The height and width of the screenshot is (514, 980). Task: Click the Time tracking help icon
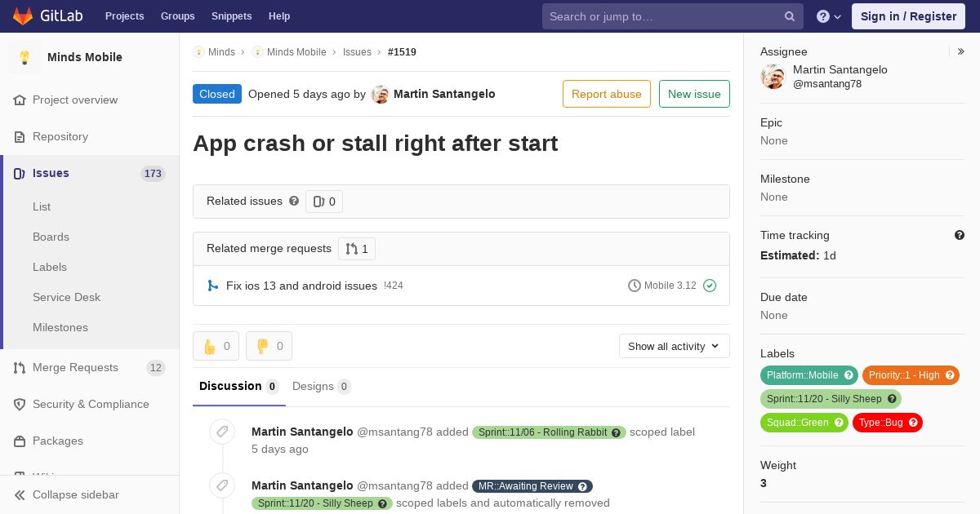point(960,235)
